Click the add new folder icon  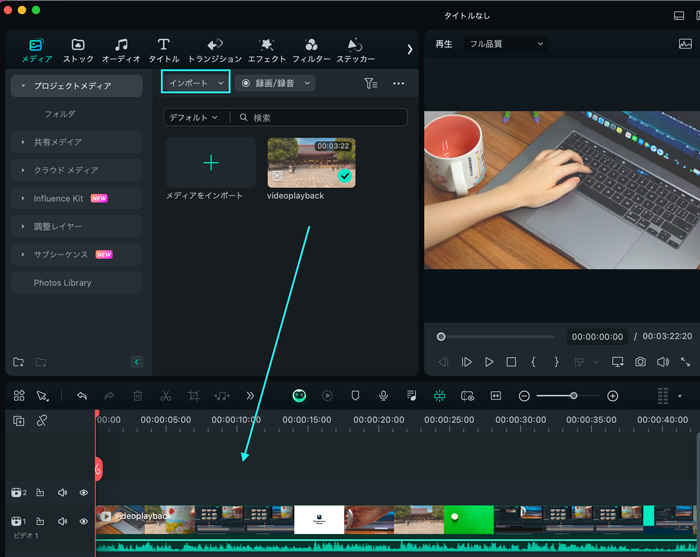[x=18, y=362]
